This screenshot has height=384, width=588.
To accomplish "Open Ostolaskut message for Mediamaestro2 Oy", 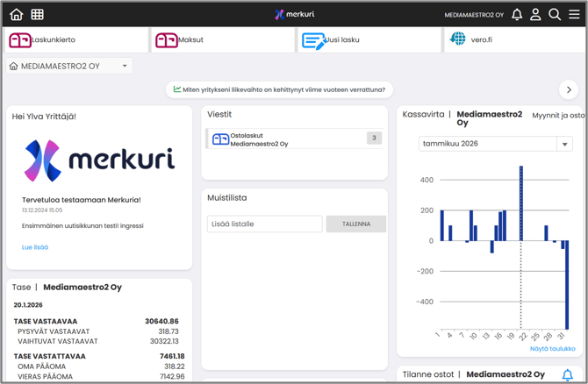I will click(295, 139).
